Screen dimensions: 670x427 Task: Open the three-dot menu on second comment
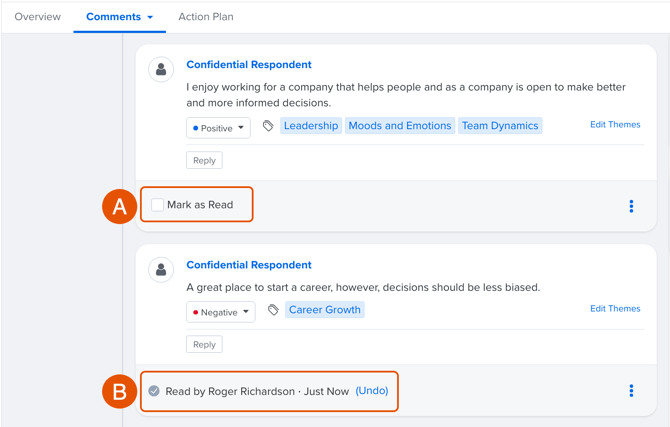[x=631, y=391]
